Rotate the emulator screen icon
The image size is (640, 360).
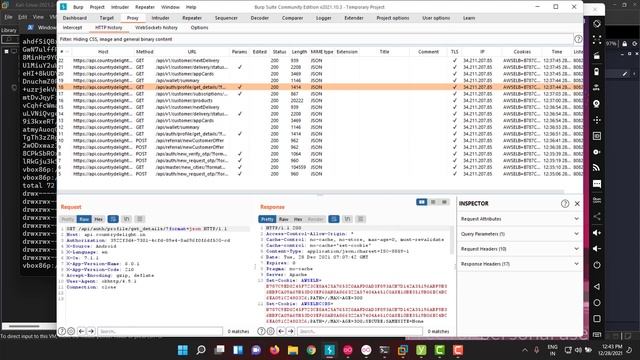[597, 24]
